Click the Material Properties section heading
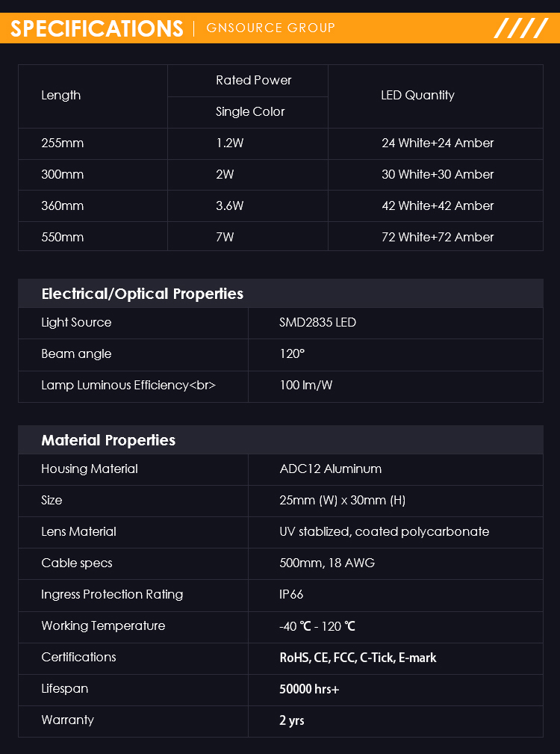The height and width of the screenshot is (754, 560). pyautogui.click(x=108, y=440)
